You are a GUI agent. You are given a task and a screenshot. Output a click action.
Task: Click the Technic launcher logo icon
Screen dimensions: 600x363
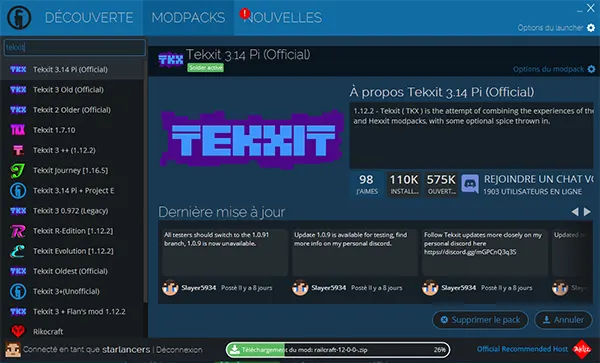19,17
